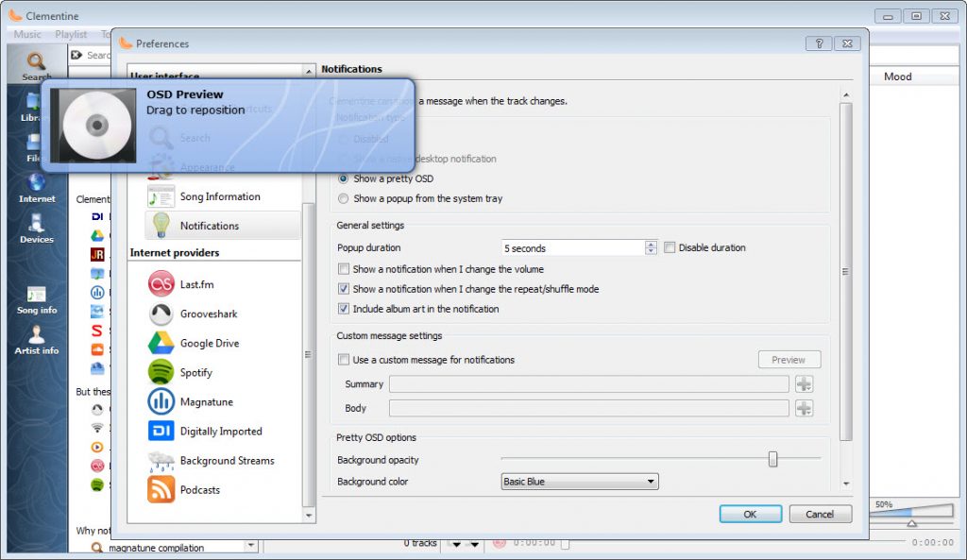Open the Search tab in Clementine's sidebar
Image resolution: width=967 pixels, height=560 pixels.
(37, 65)
